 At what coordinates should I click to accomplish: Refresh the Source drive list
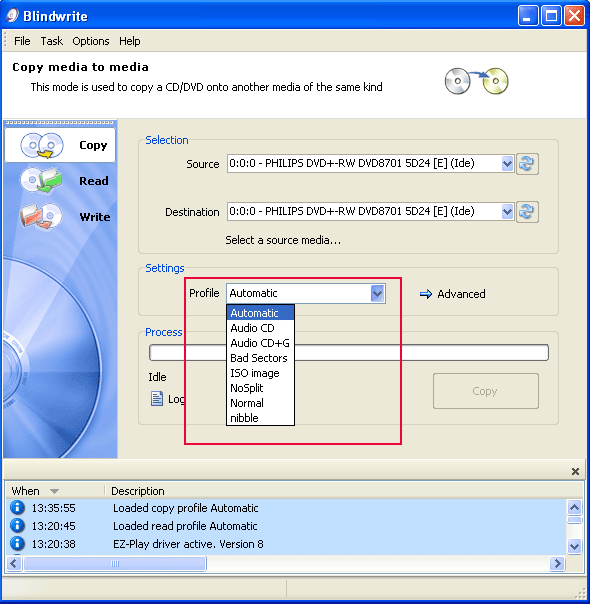click(527, 164)
